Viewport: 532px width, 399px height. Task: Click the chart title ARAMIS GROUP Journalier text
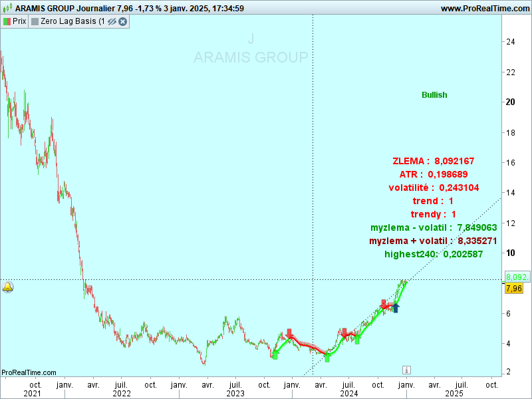tap(65, 9)
